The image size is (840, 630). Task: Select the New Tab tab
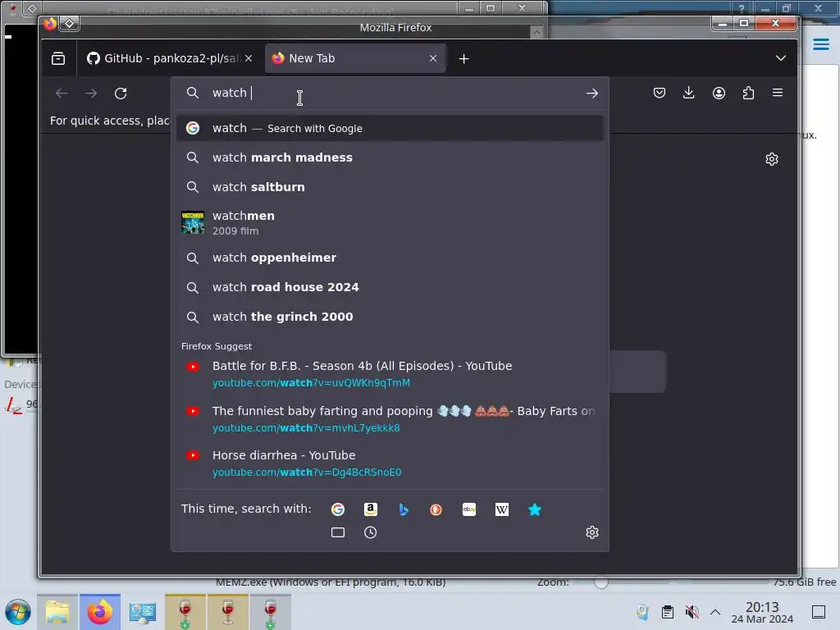[355, 58]
